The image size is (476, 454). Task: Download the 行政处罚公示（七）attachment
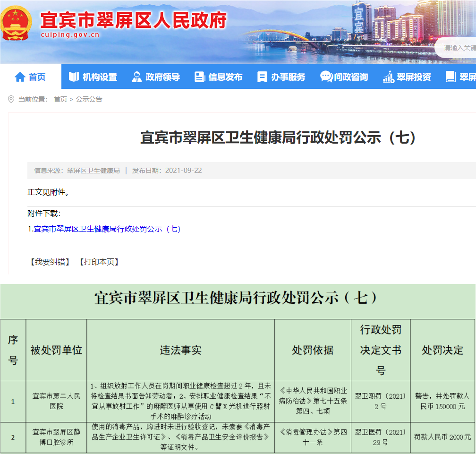107,229
